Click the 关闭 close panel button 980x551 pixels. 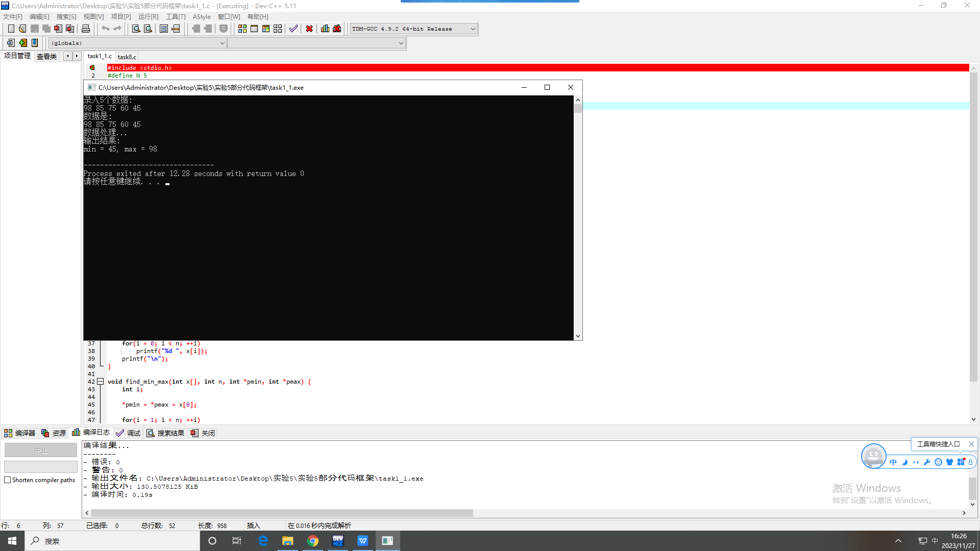(203, 433)
